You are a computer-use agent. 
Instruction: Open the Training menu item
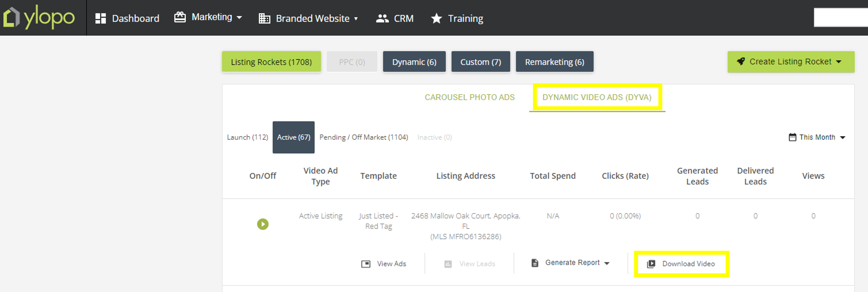coord(457,18)
